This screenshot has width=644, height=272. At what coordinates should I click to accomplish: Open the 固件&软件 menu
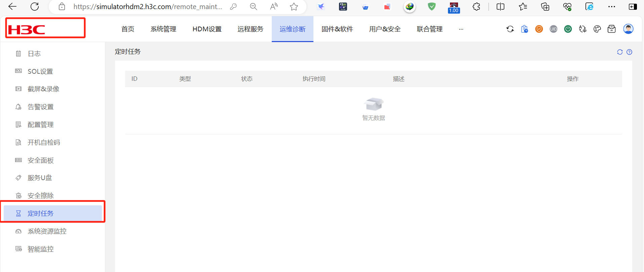[337, 29]
